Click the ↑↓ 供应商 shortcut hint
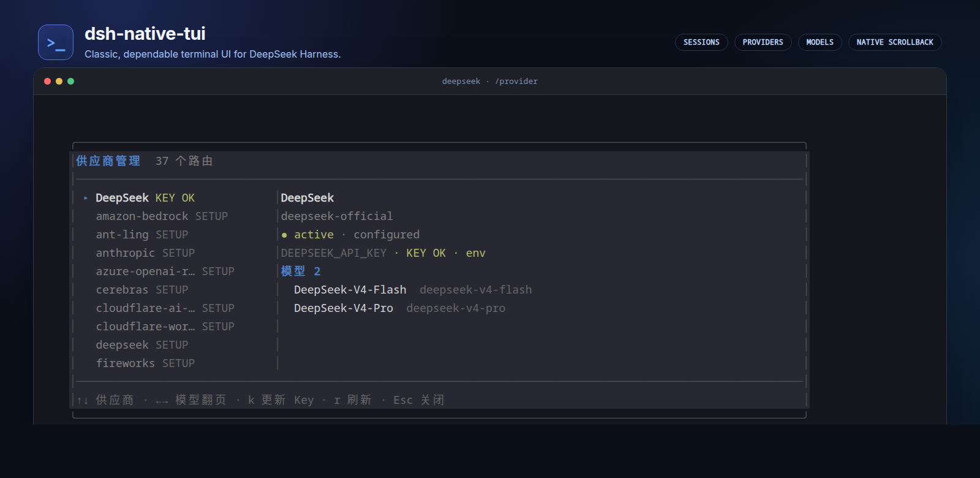980x478 pixels. click(105, 400)
